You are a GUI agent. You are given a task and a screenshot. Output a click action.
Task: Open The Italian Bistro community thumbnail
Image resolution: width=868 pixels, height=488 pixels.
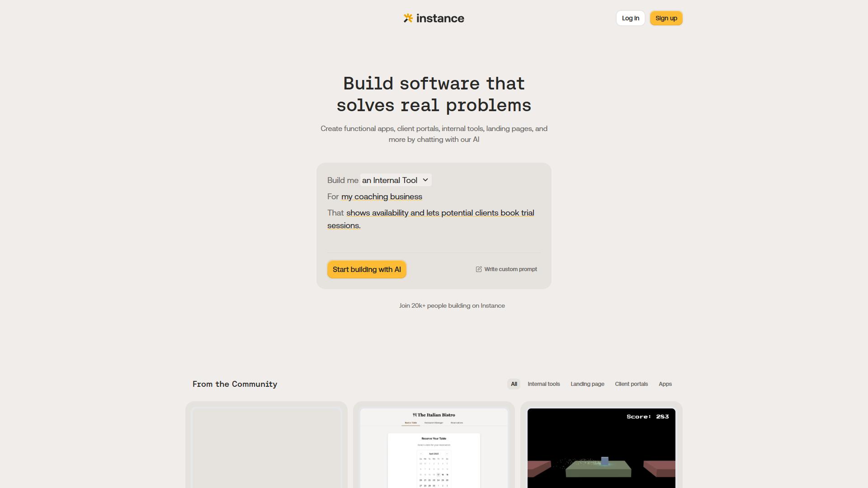coord(434,448)
